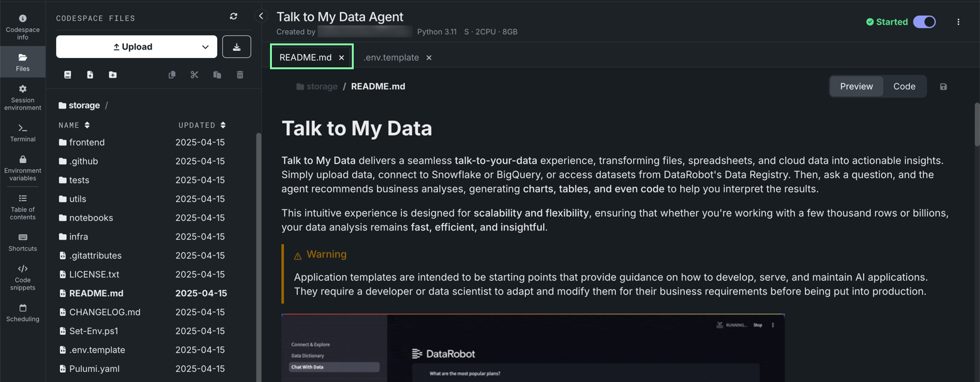Toggle the codespace Started switch off
Screen dimensions: 980x382
[x=924, y=22]
